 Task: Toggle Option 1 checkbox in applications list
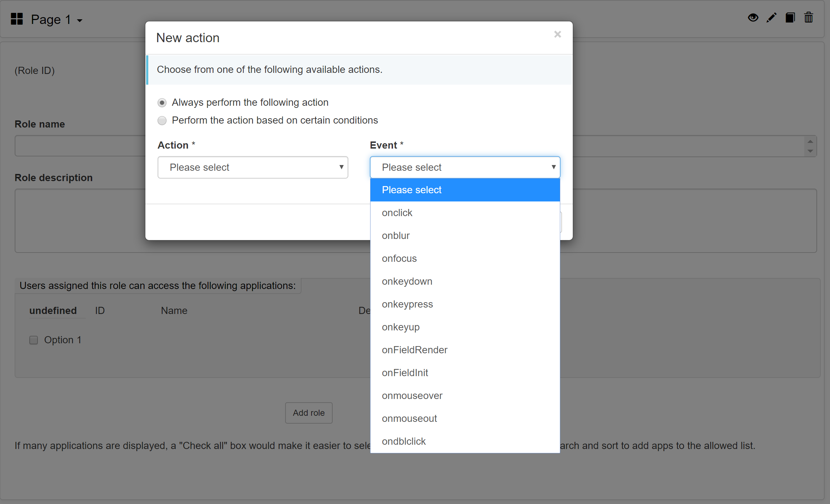click(34, 340)
